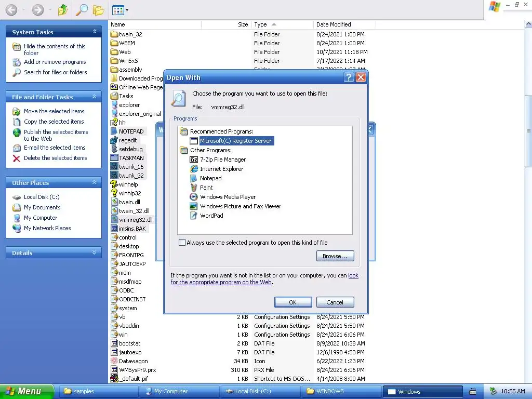This screenshot has width=532, height=399.
Task: Click the Forward arrow toolbar button
Action: point(37,10)
